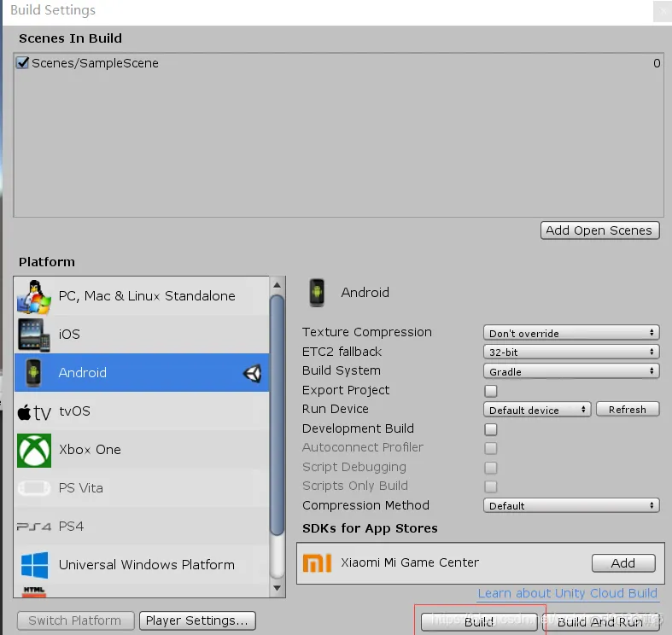Enable the Export Project checkbox
The image size is (672, 635).
point(491,391)
